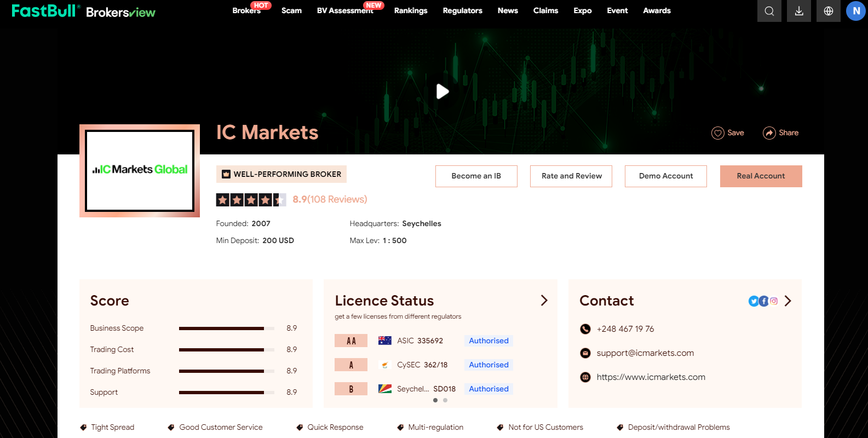Click the download app icon
Viewport: 868px width, 438px height.
(x=798, y=11)
